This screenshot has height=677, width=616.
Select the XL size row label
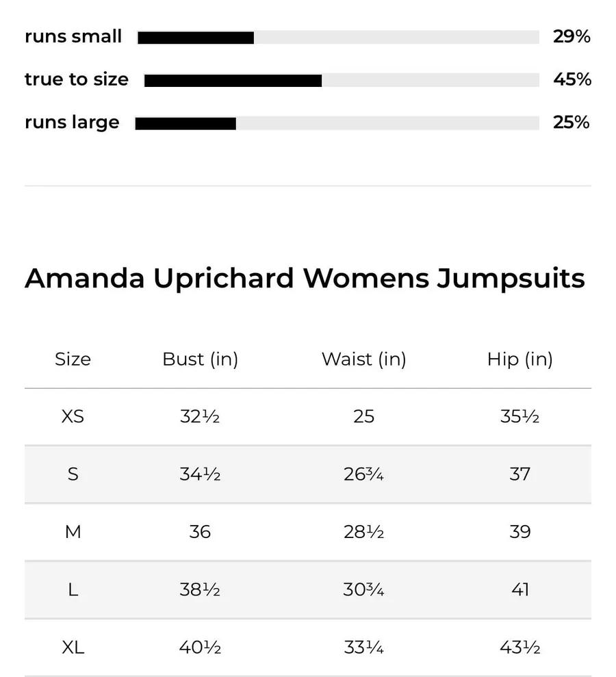pyautogui.click(x=73, y=648)
